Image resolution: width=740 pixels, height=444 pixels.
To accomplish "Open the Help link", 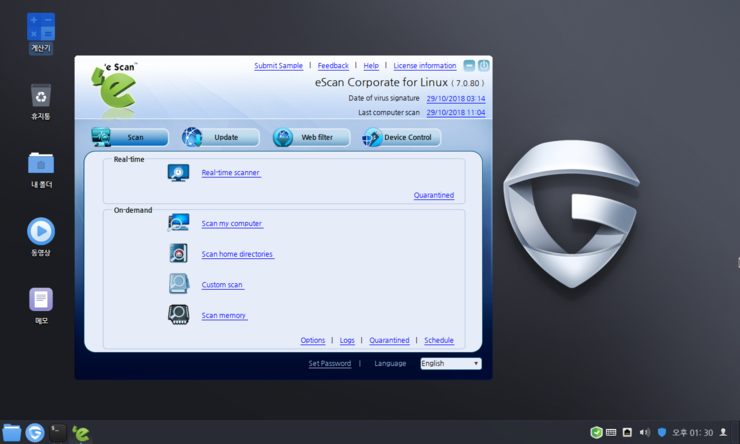I will tap(371, 66).
